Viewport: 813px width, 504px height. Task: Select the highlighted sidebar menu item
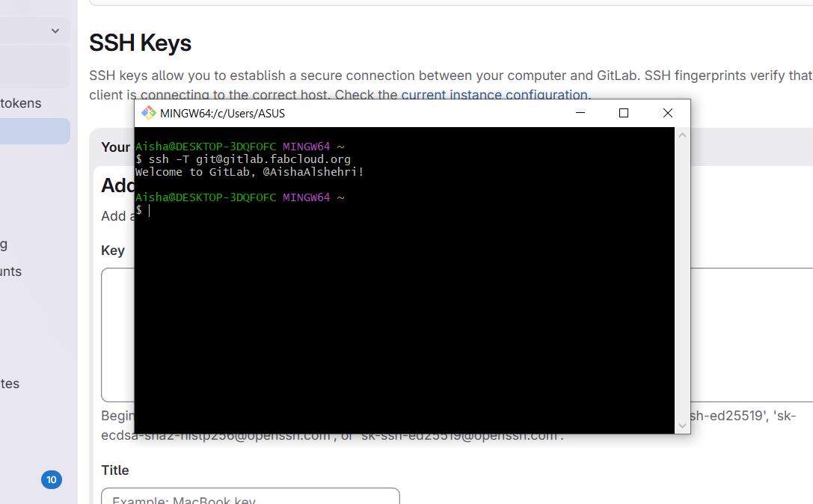pyautogui.click(x=34, y=131)
